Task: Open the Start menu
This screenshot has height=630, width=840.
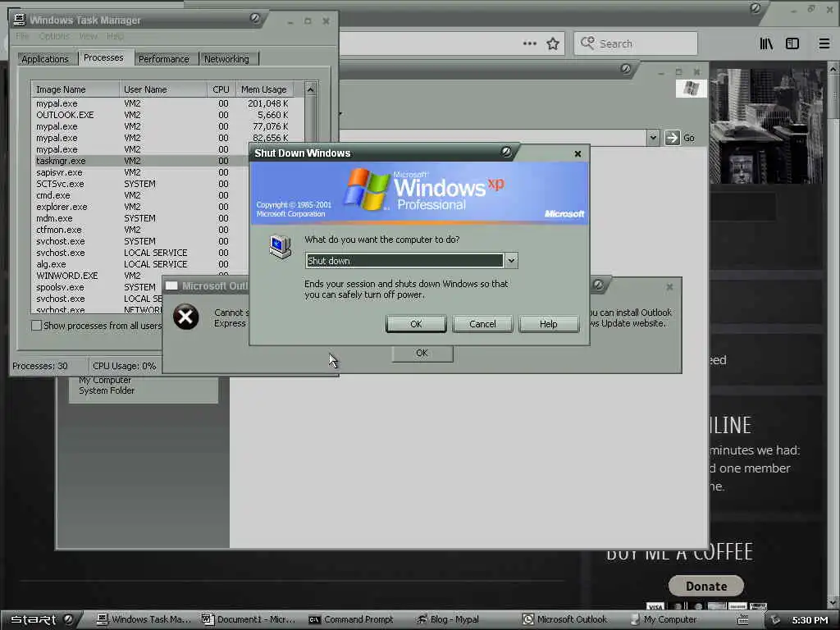Action: point(33,620)
